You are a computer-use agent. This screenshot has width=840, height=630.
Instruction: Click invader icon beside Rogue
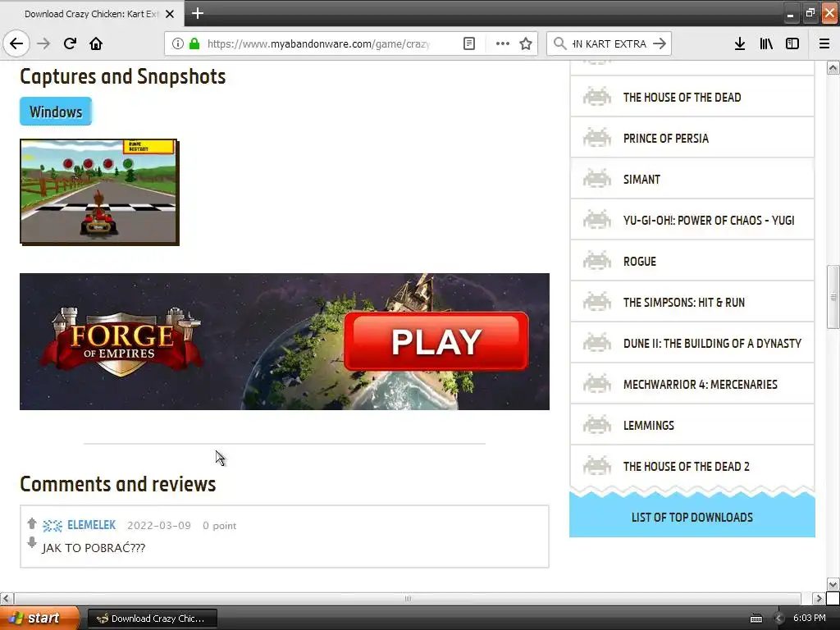(597, 261)
